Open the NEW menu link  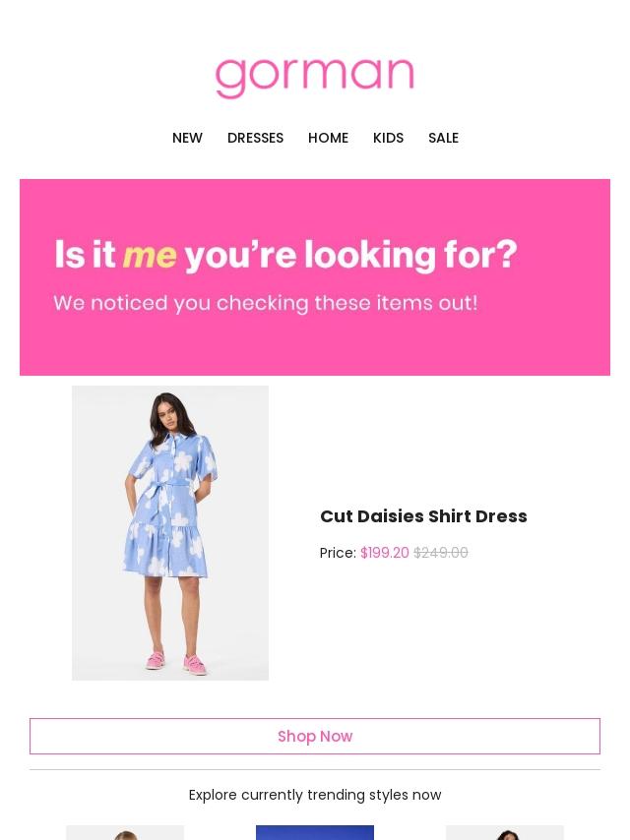pos(187,138)
